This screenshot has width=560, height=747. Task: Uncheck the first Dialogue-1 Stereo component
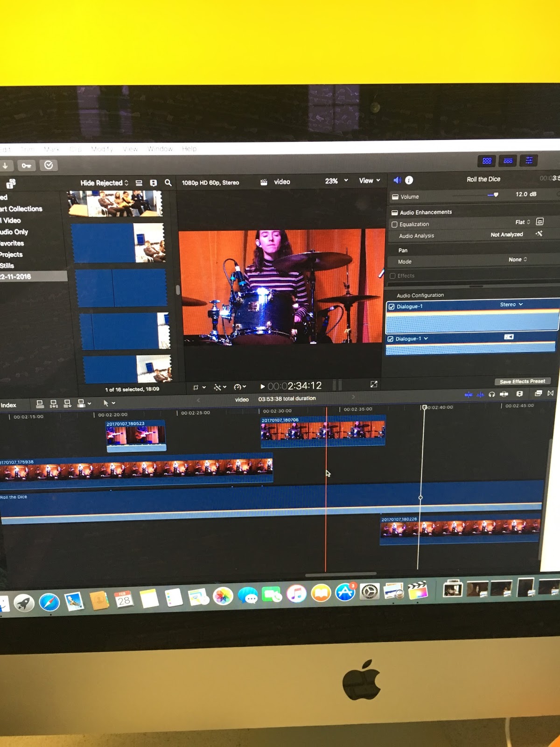coord(391,307)
